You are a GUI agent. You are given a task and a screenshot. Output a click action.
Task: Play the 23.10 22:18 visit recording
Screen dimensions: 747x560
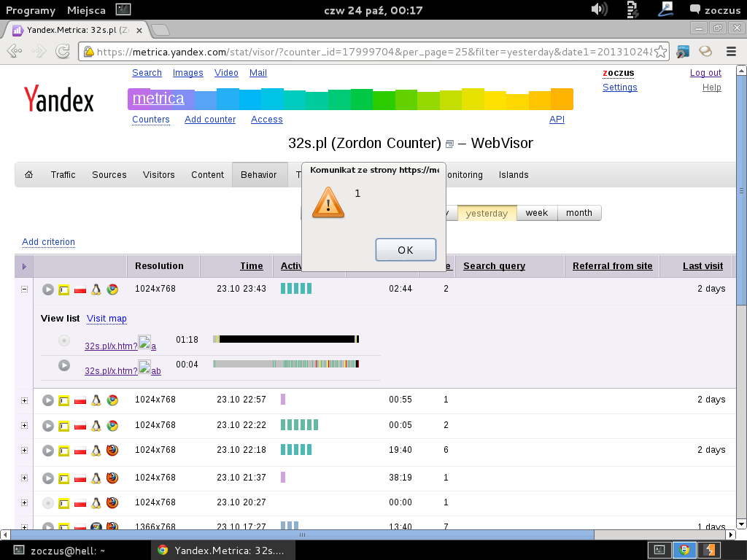click(47, 451)
